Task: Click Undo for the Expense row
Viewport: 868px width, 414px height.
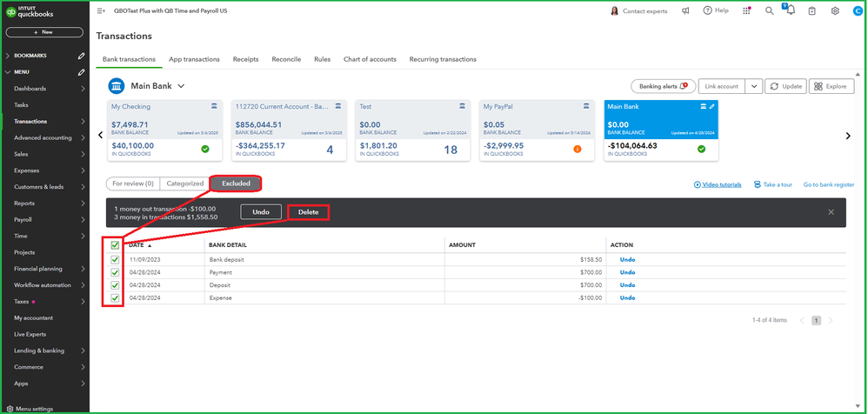Action: [x=627, y=297]
